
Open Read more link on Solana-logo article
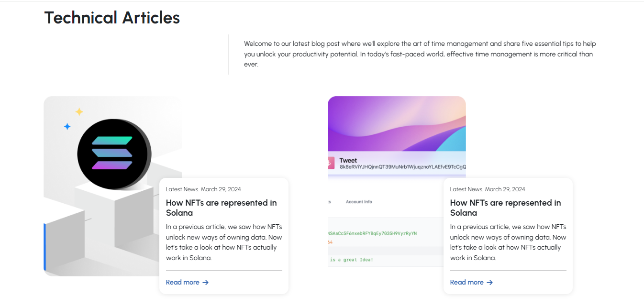[183, 283]
